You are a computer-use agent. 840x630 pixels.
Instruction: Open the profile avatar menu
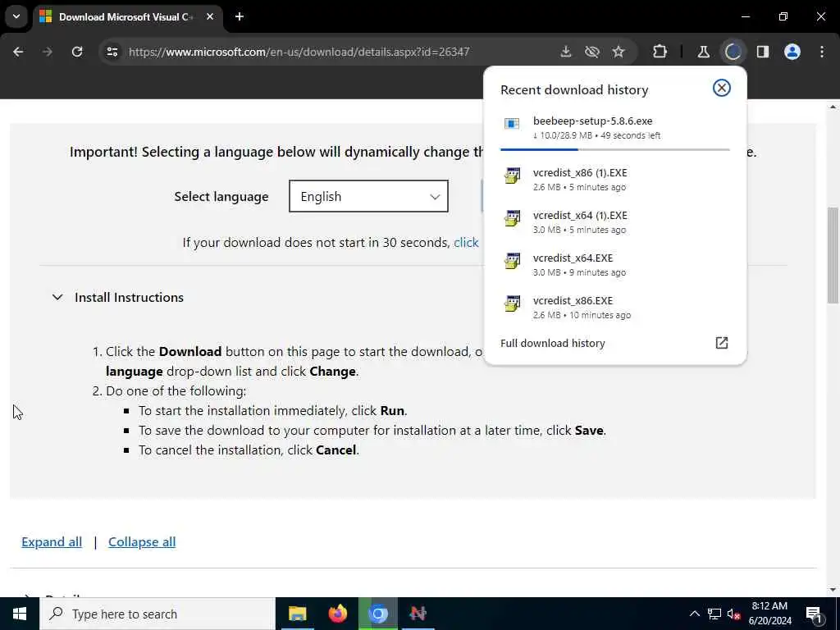point(792,52)
